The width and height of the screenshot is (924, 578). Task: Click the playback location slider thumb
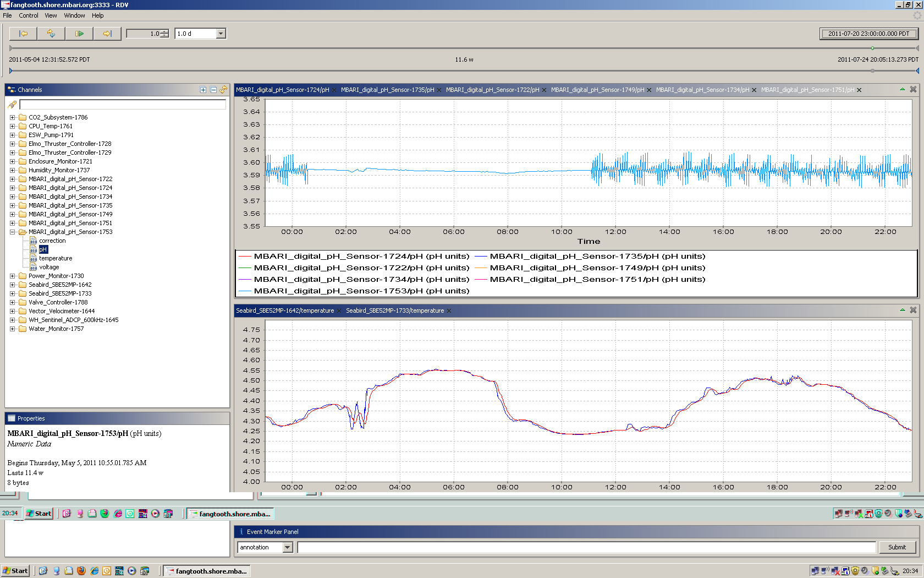pos(872,48)
